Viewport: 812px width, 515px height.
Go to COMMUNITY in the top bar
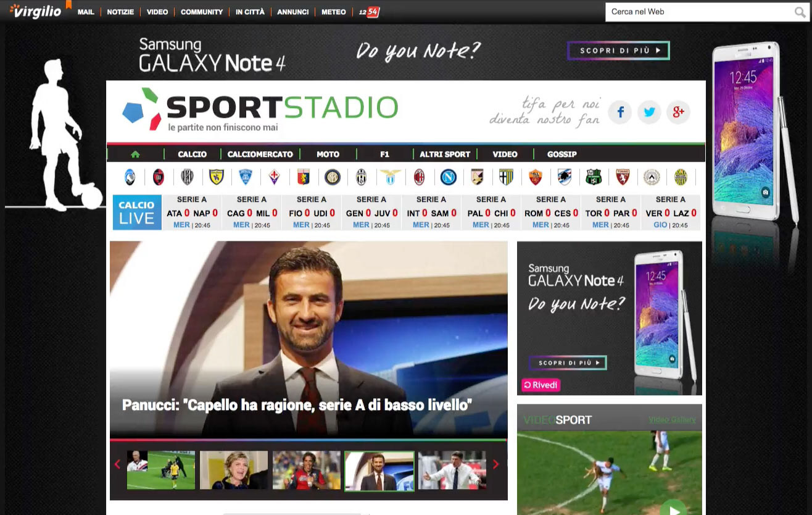pos(202,12)
